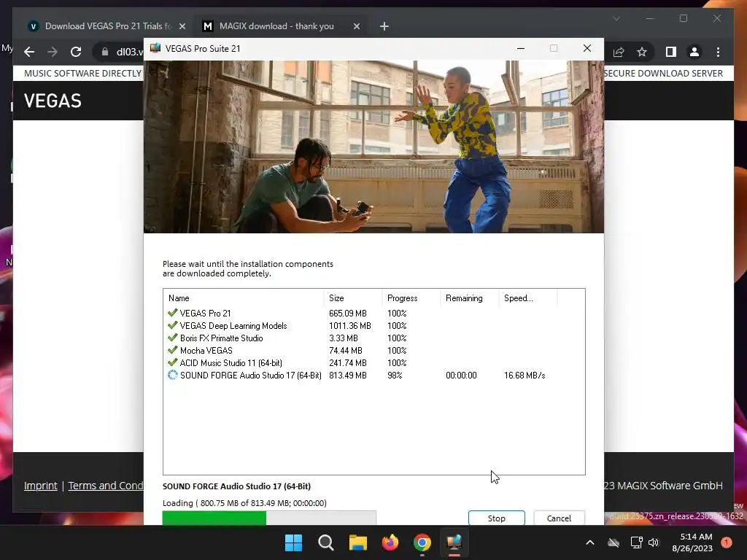747x560 pixels.
Task: Open Firefox from the taskbar
Action: pos(390,542)
